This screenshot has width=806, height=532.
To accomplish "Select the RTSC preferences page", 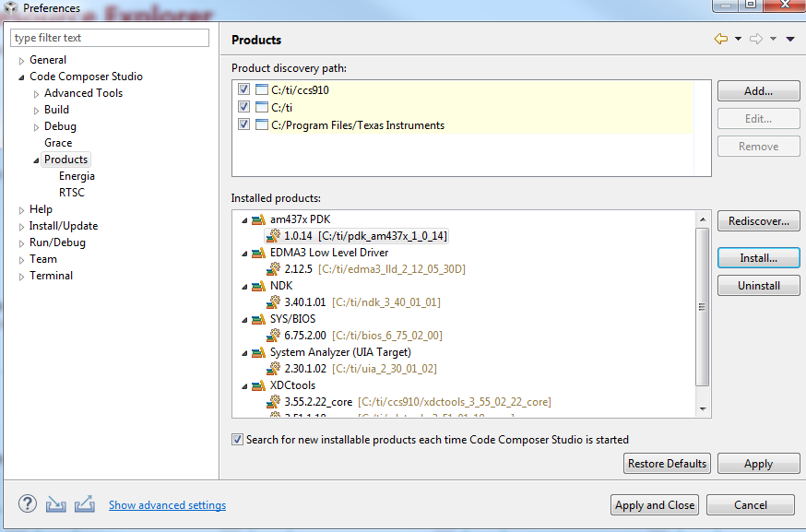I will [71, 193].
